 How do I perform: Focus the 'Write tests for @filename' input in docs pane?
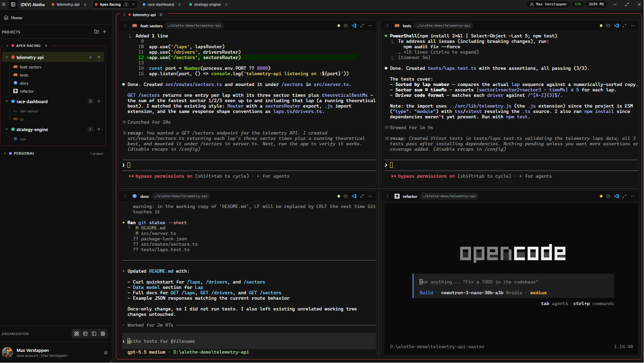[x=249, y=341]
